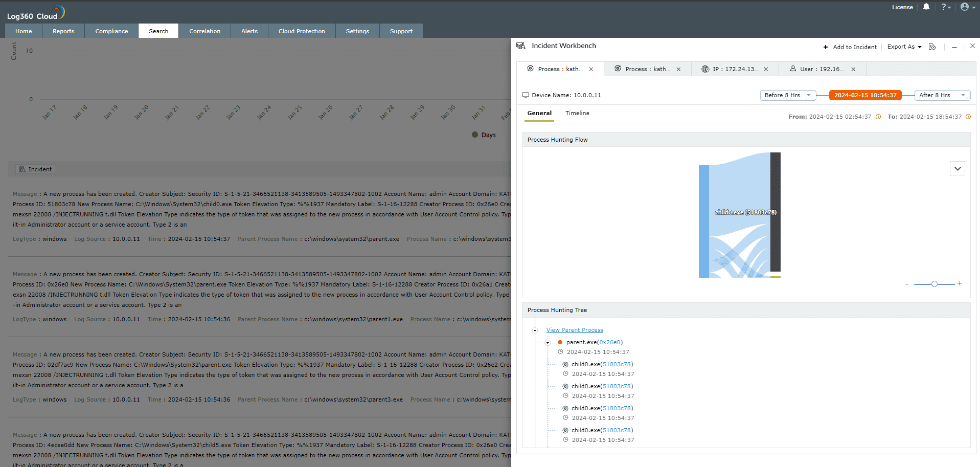980x467 pixels.
Task: Open the Cloud Protection tab
Action: [302, 31]
